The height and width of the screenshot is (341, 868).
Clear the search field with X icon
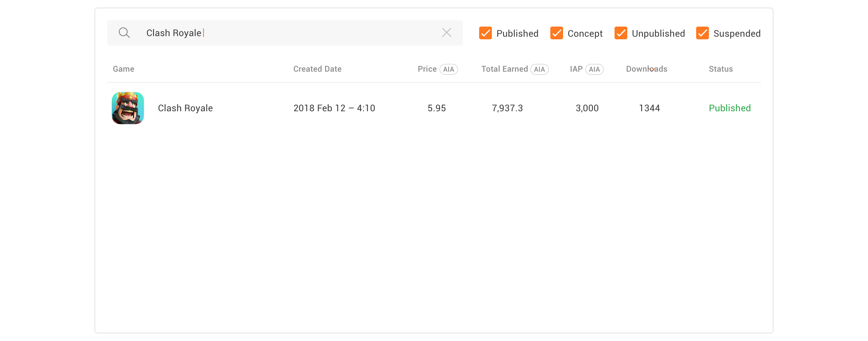[x=446, y=33]
